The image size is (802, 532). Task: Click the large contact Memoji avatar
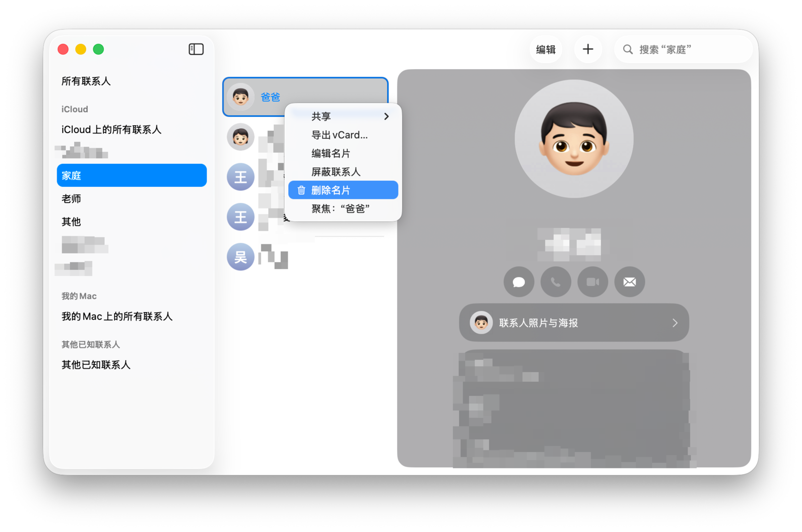click(x=574, y=139)
